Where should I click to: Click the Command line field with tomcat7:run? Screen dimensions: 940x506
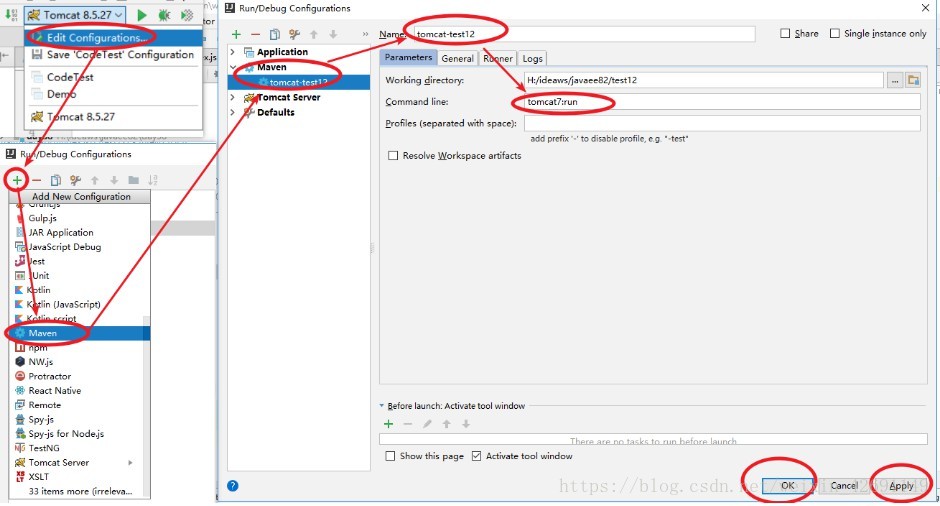[x=722, y=102]
